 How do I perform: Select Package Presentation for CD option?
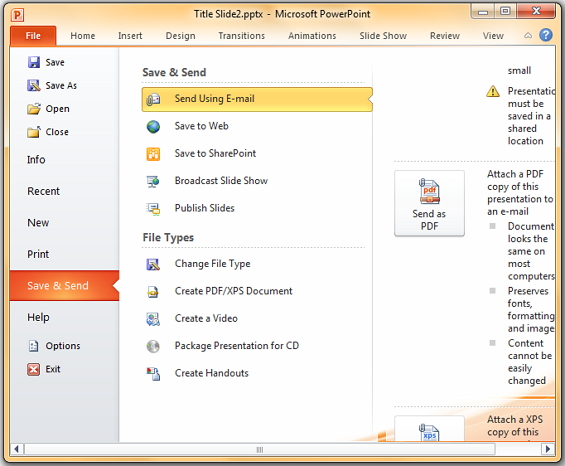(257, 346)
